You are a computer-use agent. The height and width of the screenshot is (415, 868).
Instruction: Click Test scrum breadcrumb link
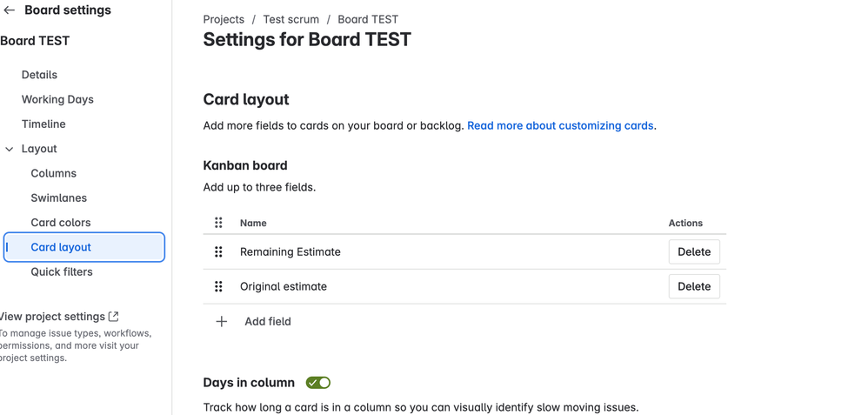tap(290, 19)
